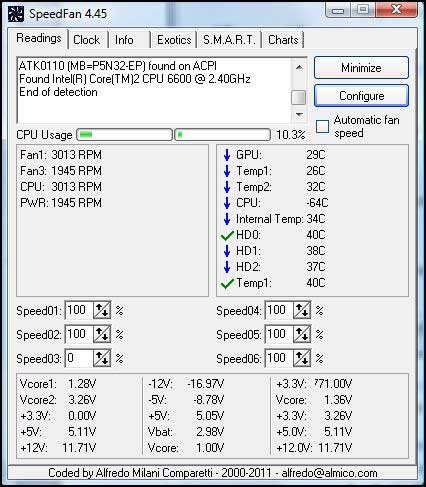
Task: Click the green checkmark beside last Temp1
Action: 227,284
